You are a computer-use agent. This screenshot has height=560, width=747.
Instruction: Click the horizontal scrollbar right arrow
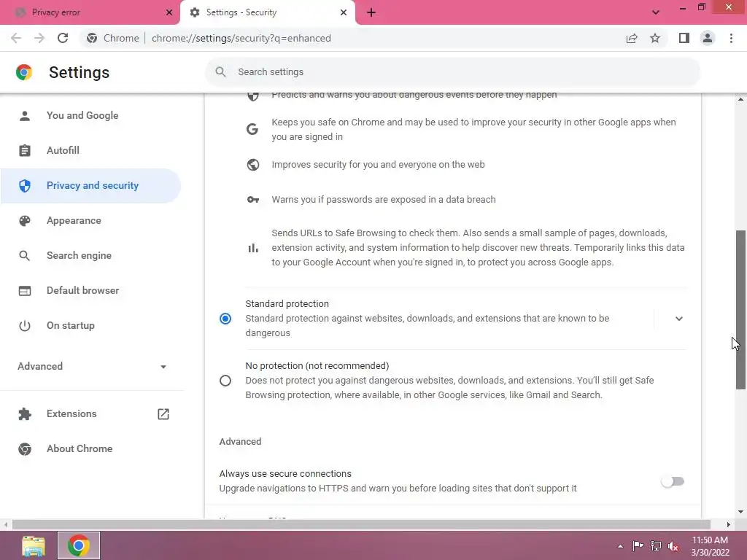pos(729,524)
